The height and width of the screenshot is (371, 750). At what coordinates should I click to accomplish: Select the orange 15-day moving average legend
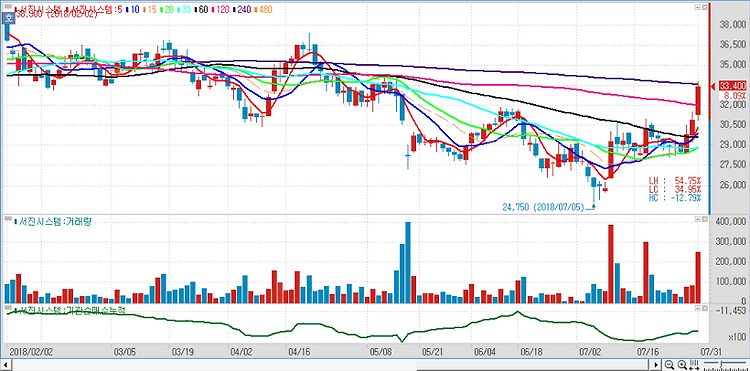[x=150, y=10]
